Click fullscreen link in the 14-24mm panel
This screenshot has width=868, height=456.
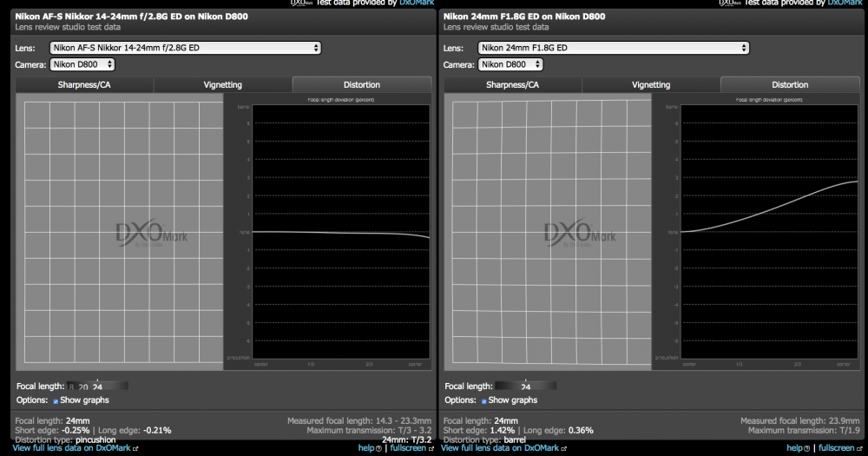[411, 447]
